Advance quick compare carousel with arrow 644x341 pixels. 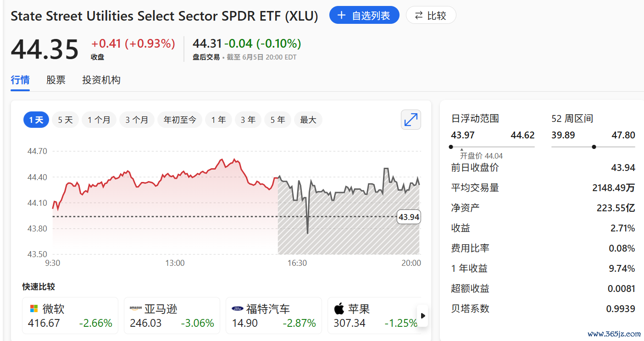click(x=422, y=316)
